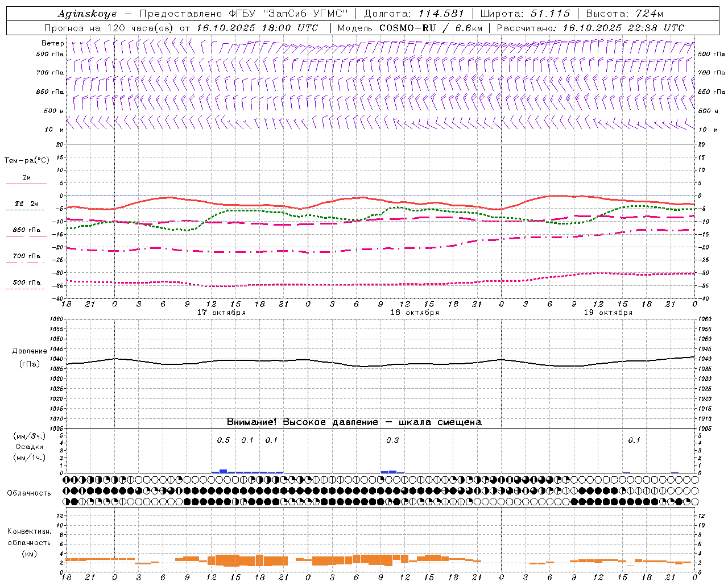Click the 'Облачность' cloudiness label
This screenshot has height=582, width=728.
pos(29,493)
